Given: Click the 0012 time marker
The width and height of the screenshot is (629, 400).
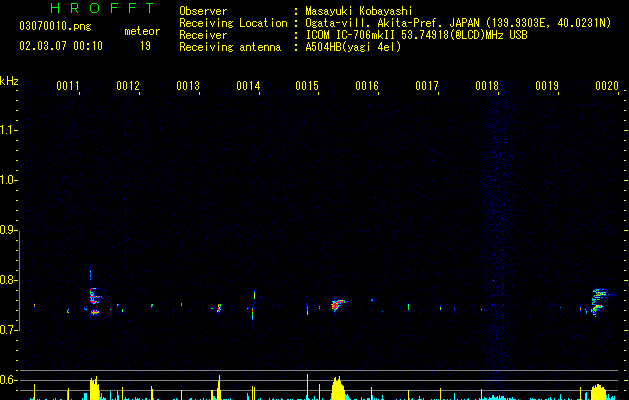Looking at the screenshot, I should (x=128, y=86).
